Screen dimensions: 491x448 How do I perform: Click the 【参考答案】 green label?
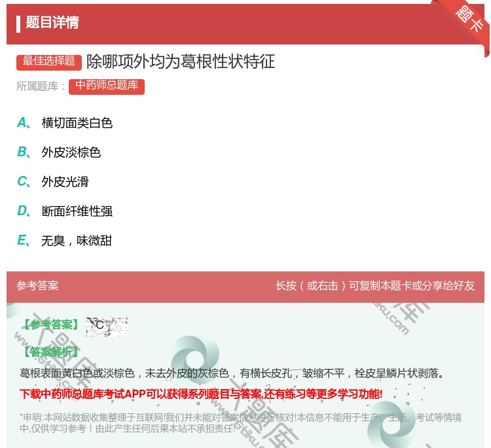coord(52,325)
